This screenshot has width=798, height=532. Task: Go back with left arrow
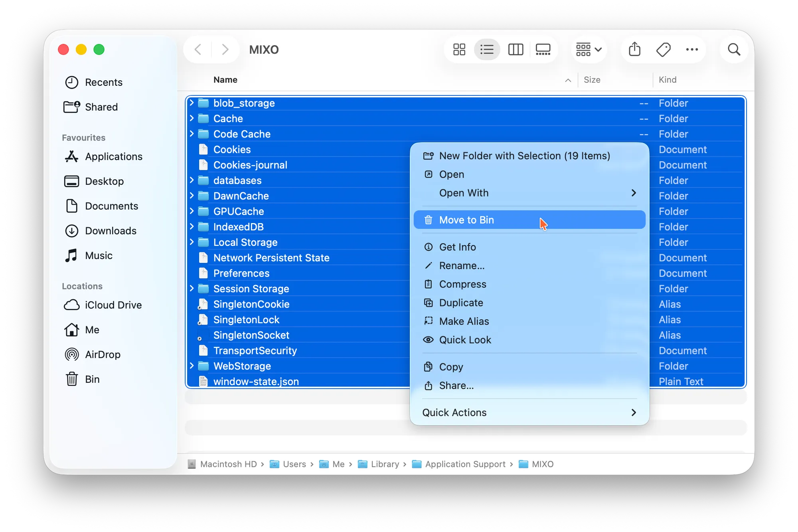point(198,49)
